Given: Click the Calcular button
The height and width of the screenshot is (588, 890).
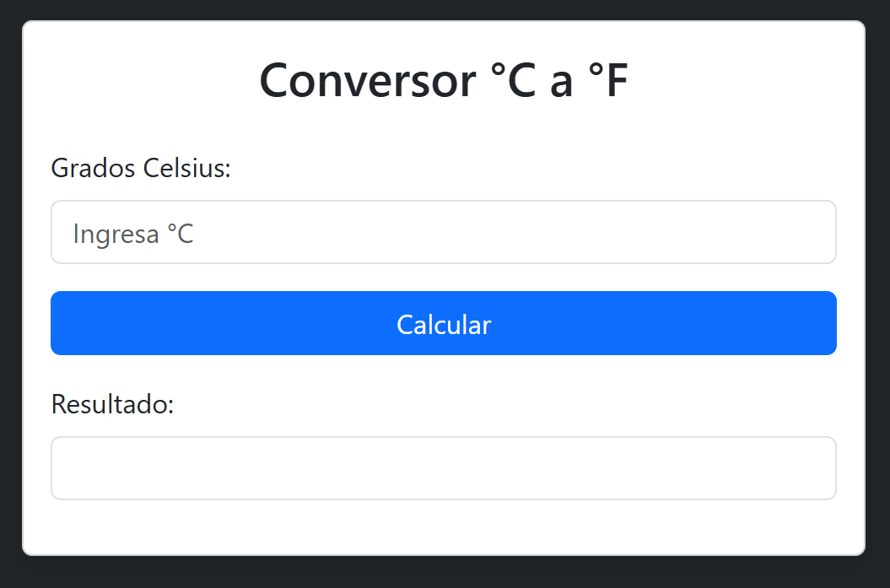Looking at the screenshot, I should coord(443,323).
